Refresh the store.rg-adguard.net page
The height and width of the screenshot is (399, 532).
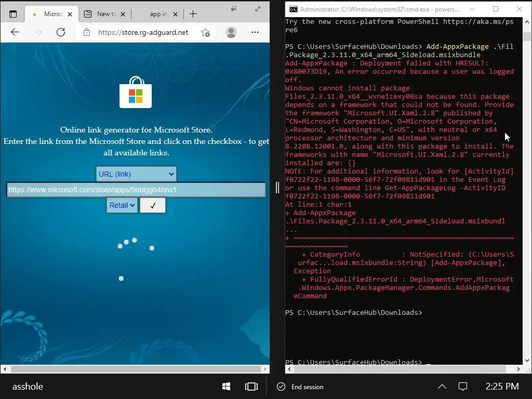click(x=61, y=32)
